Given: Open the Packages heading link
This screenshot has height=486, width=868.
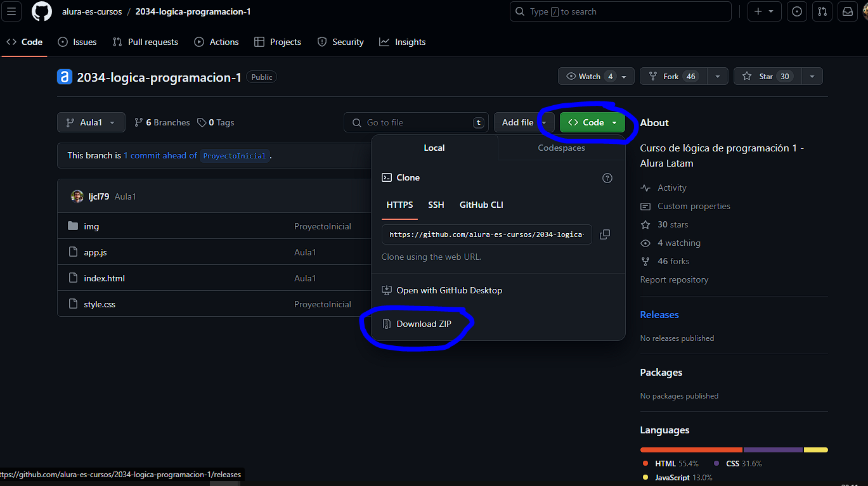Looking at the screenshot, I should tap(661, 372).
